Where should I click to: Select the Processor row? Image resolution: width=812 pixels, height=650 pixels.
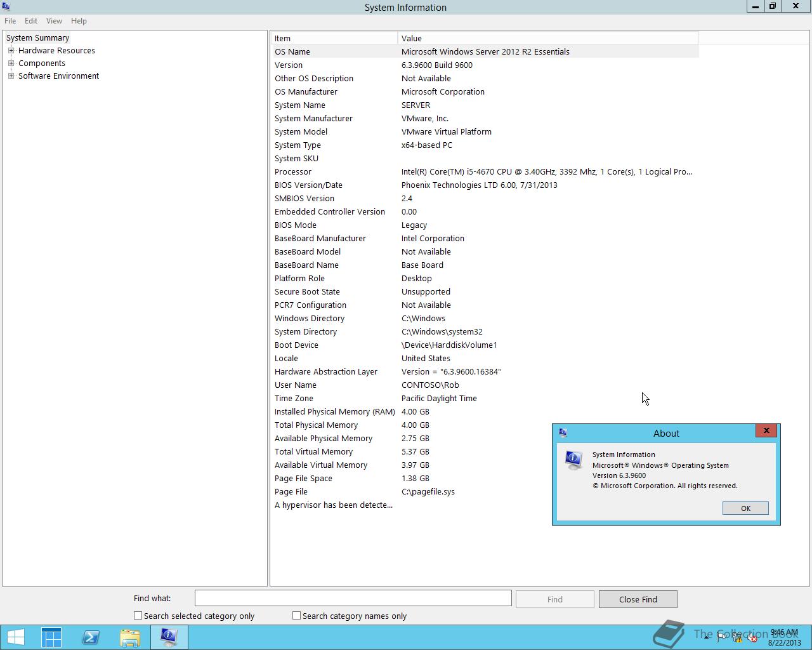tap(485, 172)
